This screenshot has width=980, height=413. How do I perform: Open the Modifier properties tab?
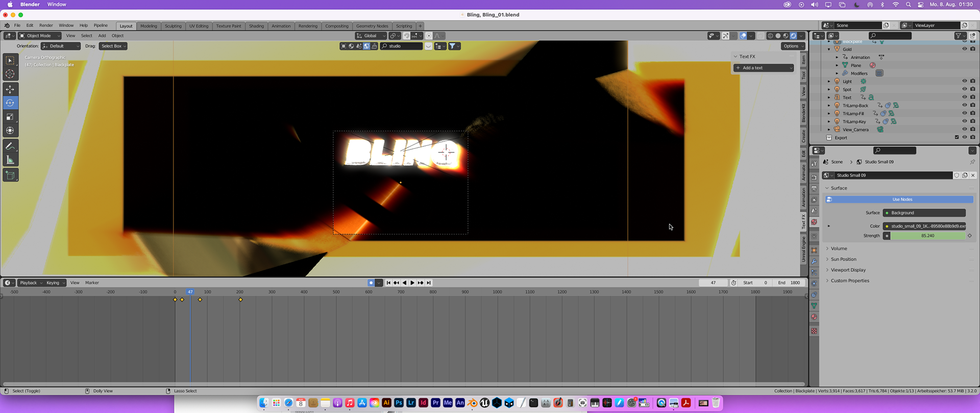point(814,262)
